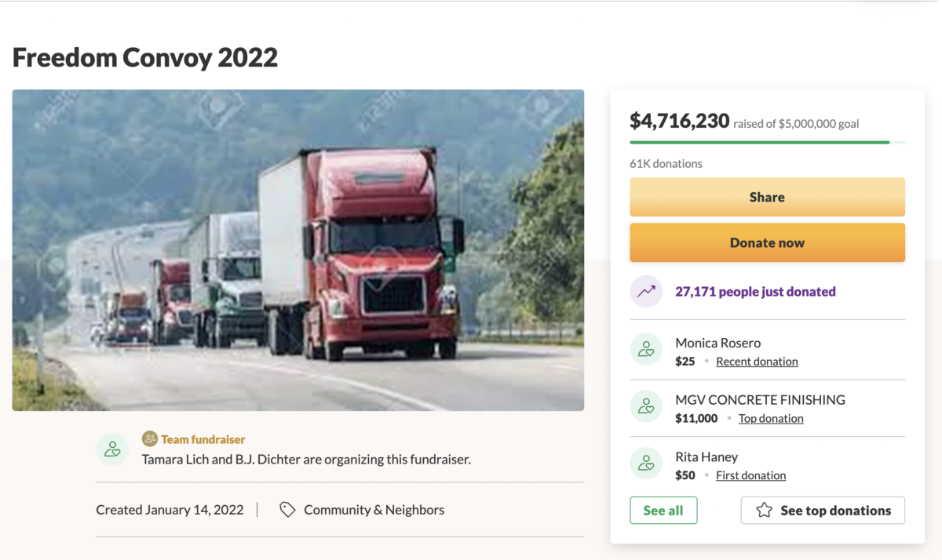942x560 pixels.
Task: Follow the Recent donation link
Action: click(x=757, y=362)
